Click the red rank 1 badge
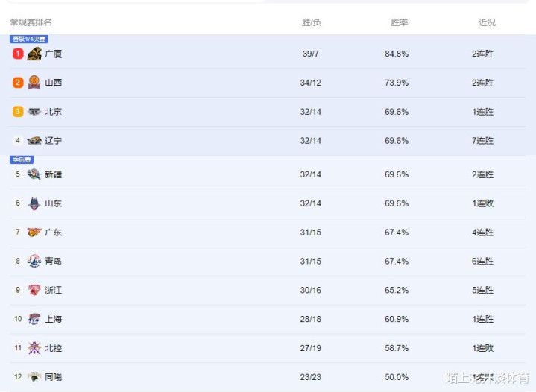This screenshot has height=392, width=536. coord(18,54)
